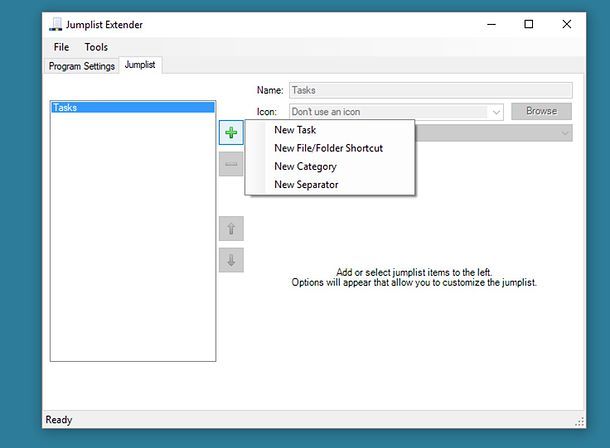The width and height of the screenshot is (610, 448).
Task: Open the File menu
Action: [62, 47]
